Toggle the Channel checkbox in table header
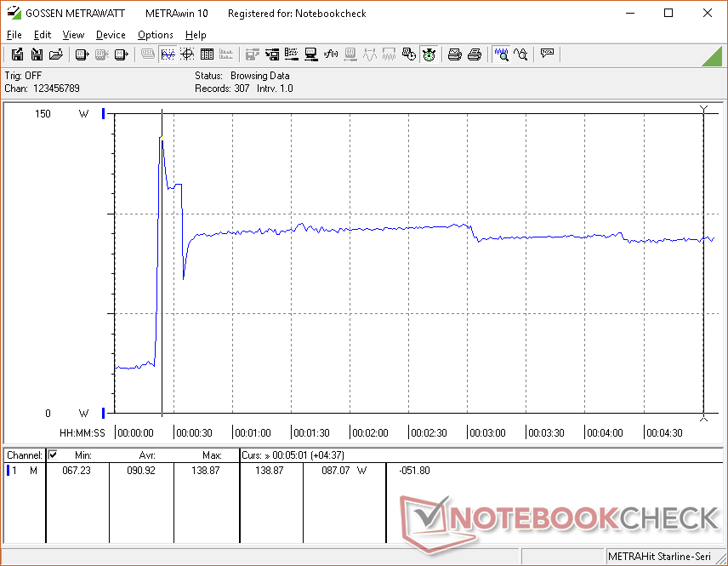Screen dimensions: 728x566 (x=53, y=455)
